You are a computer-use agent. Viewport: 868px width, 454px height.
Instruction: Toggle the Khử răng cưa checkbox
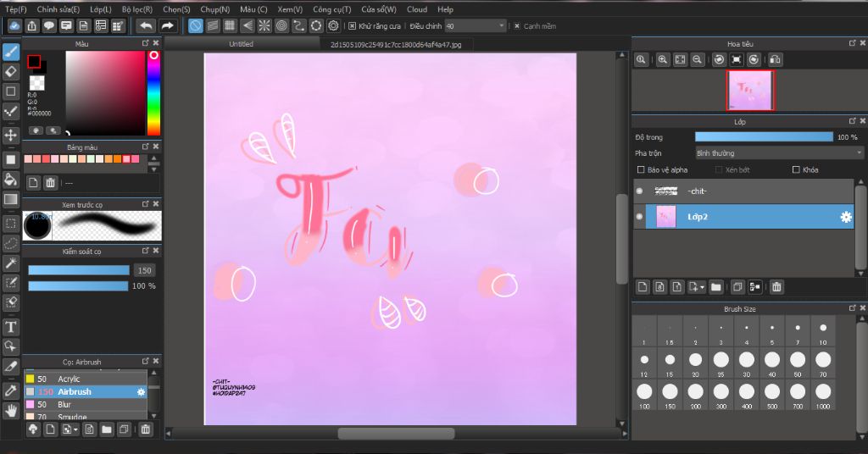coord(352,26)
